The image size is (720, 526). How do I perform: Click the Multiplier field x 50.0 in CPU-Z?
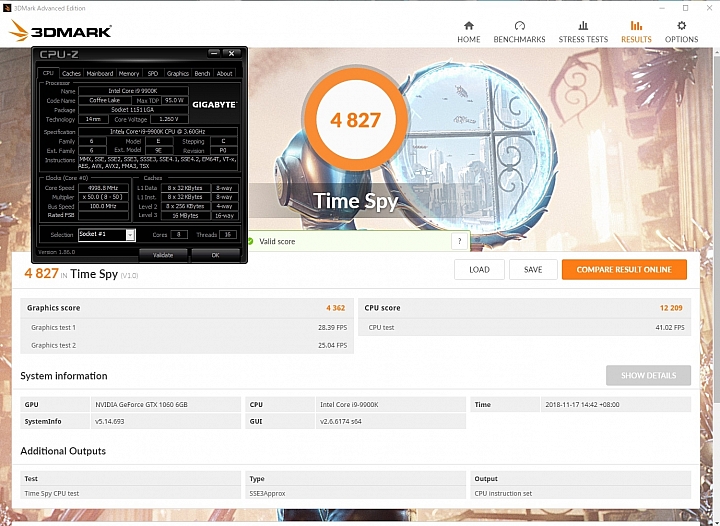tap(103, 197)
